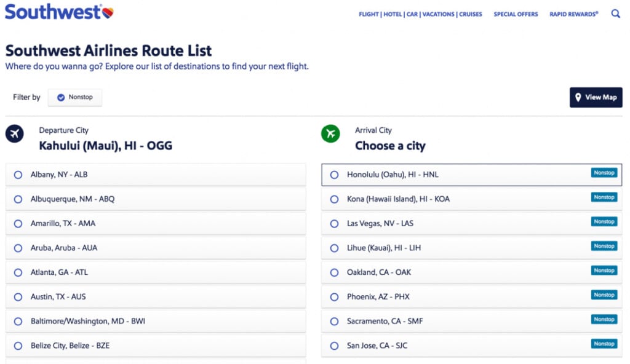Select Albuquerque, NM - ABQ departure radio
Viewport: 630px width, 364px height.
click(18, 199)
